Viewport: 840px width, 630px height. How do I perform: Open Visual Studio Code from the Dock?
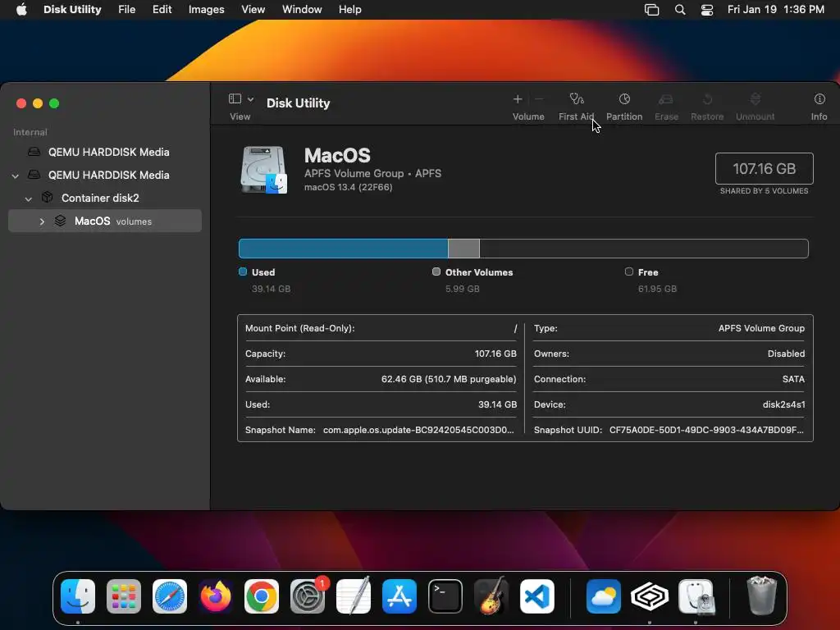(537, 596)
